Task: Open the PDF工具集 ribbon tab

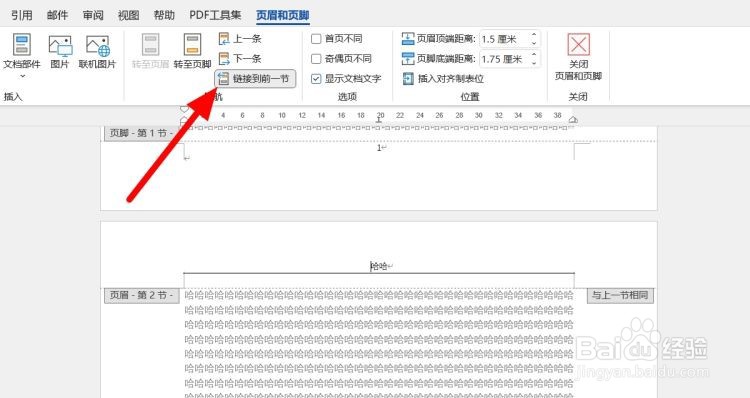Action: point(215,15)
